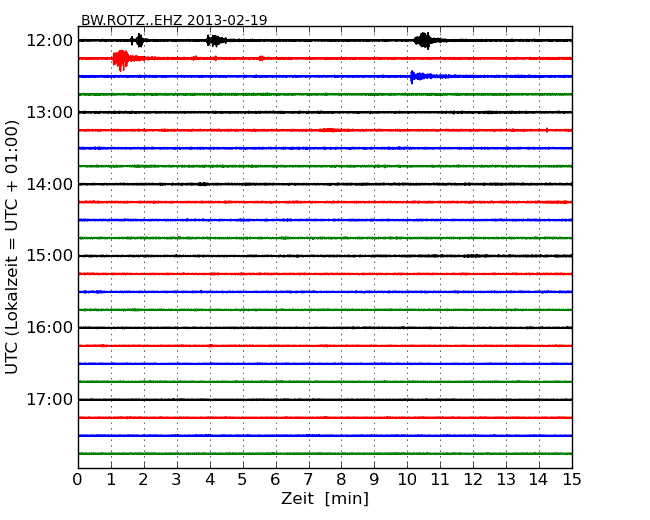Click x-axis tick label 5
This screenshot has height=520, width=650.
243,480
